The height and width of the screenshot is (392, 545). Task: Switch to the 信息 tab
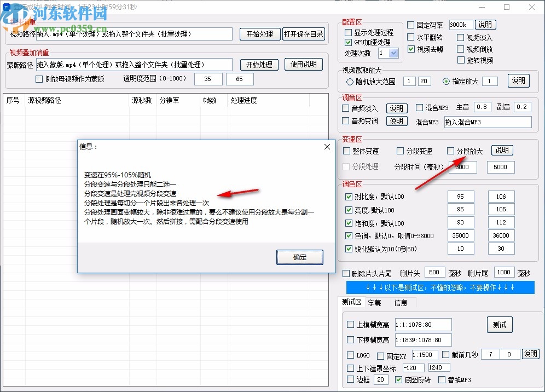pyautogui.click(x=401, y=302)
